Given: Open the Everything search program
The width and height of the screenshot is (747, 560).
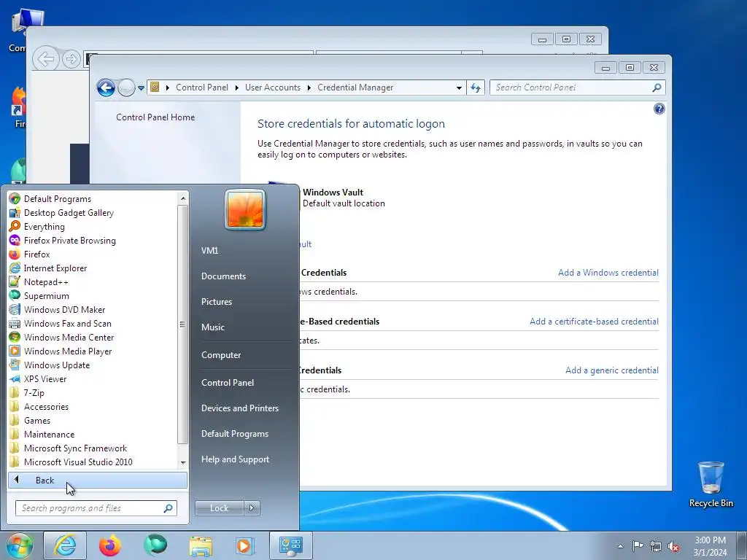Looking at the screenshot, I should click(44, 226).
